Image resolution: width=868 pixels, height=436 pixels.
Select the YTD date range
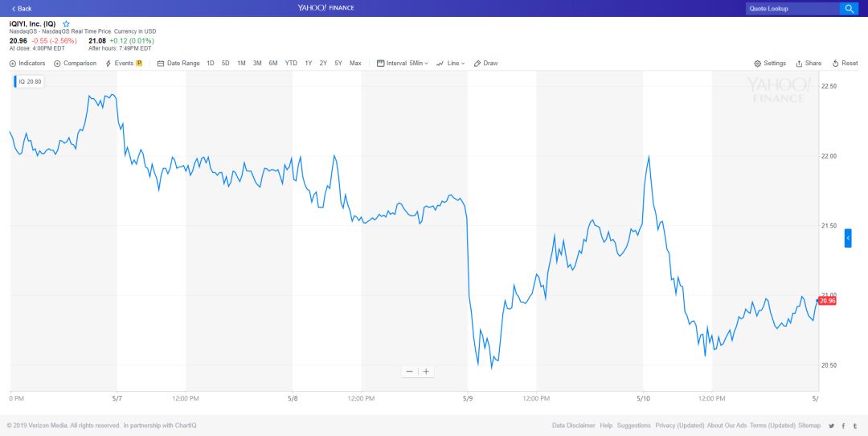[291, 64]
